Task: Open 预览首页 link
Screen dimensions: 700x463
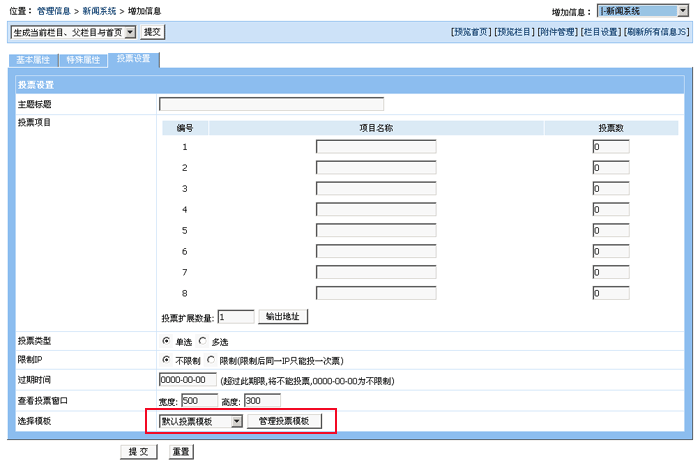Action: click(471, 32)
